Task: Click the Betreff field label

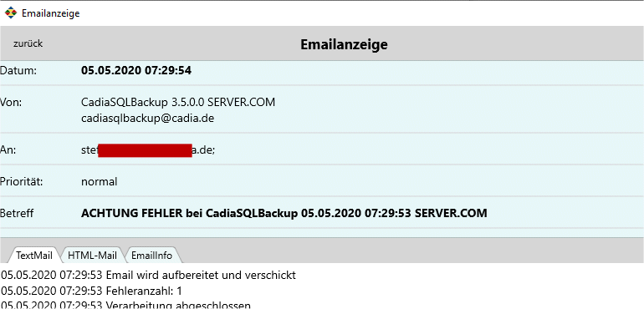Action: (x=17, y=213)
